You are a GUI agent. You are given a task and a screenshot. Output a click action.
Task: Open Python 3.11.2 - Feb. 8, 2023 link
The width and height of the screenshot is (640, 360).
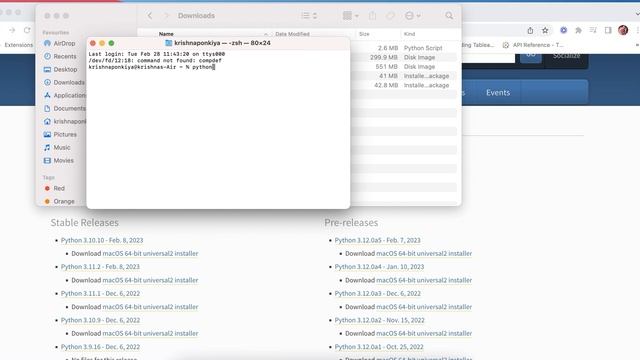click(100, 267)
